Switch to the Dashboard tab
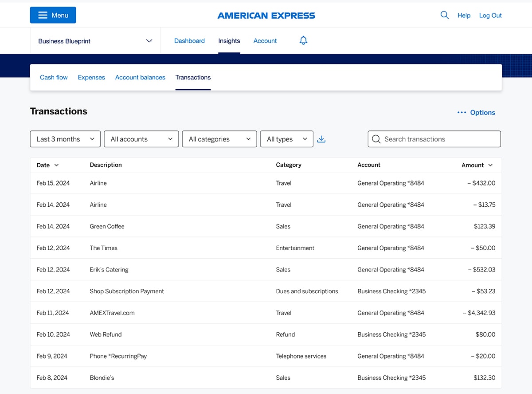The image size is (532, 394). tap(189, 40)
